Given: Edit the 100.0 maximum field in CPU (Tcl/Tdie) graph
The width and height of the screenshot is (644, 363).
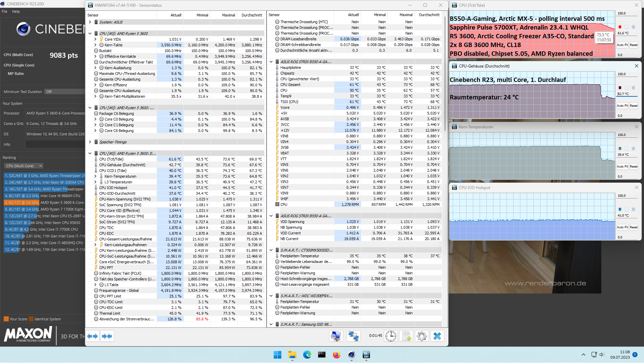Looking at the screenshot, I should [627, 13].
